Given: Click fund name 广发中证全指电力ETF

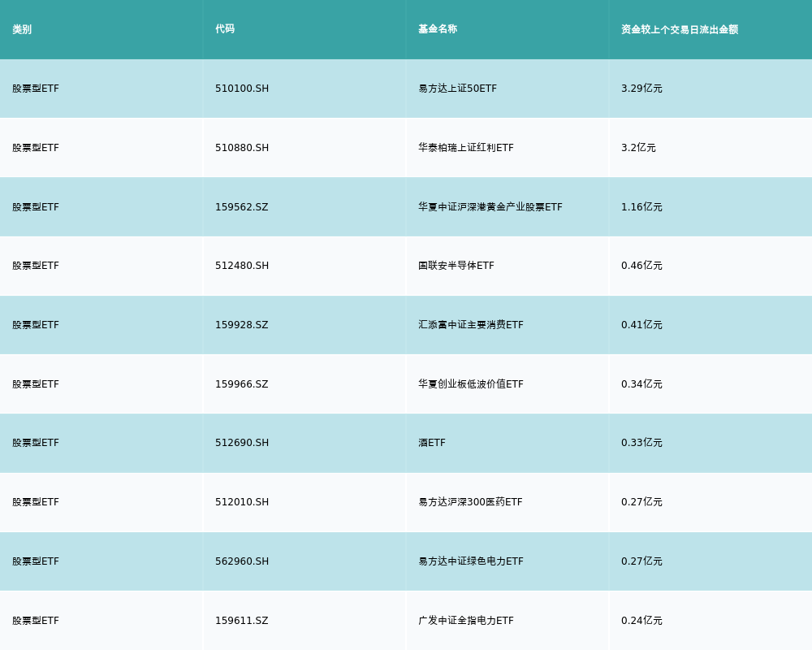Looking at the screenshot, I should click(x=466, y=621).
